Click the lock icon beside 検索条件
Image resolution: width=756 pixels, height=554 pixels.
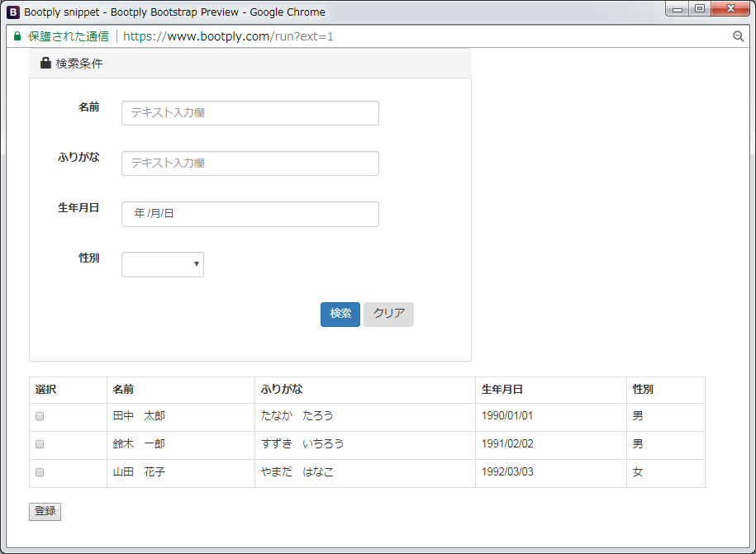pos(45,64)
